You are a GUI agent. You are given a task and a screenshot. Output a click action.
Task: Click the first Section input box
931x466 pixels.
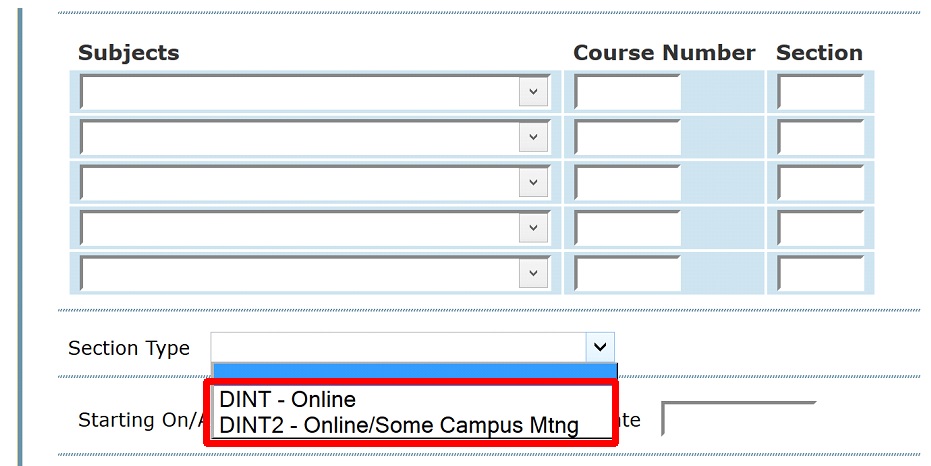[820, 92]
